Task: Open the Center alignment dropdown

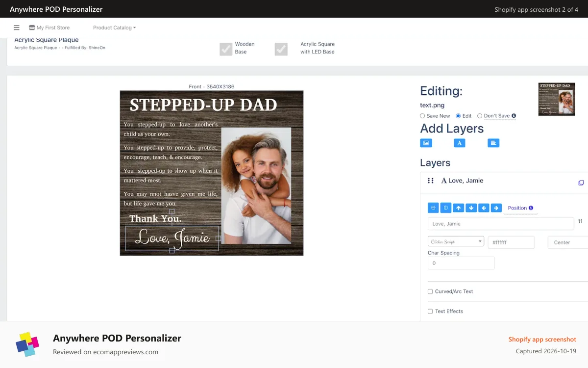Action: (567, 242)
